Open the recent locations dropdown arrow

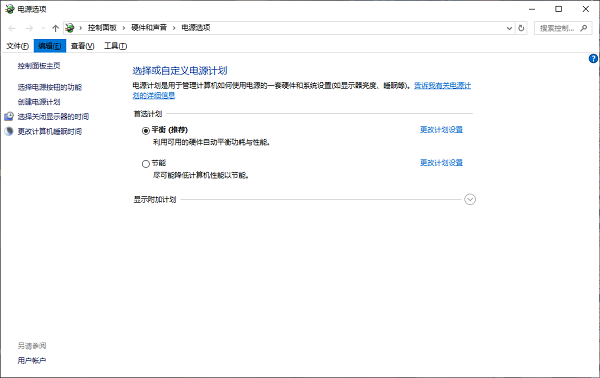click(x=43, y=28)
